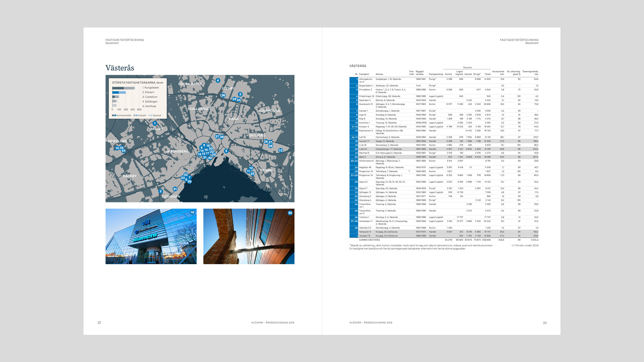Click page number 23 in the footer
Viewport: 644px width, 362px height.
point(545,323)
